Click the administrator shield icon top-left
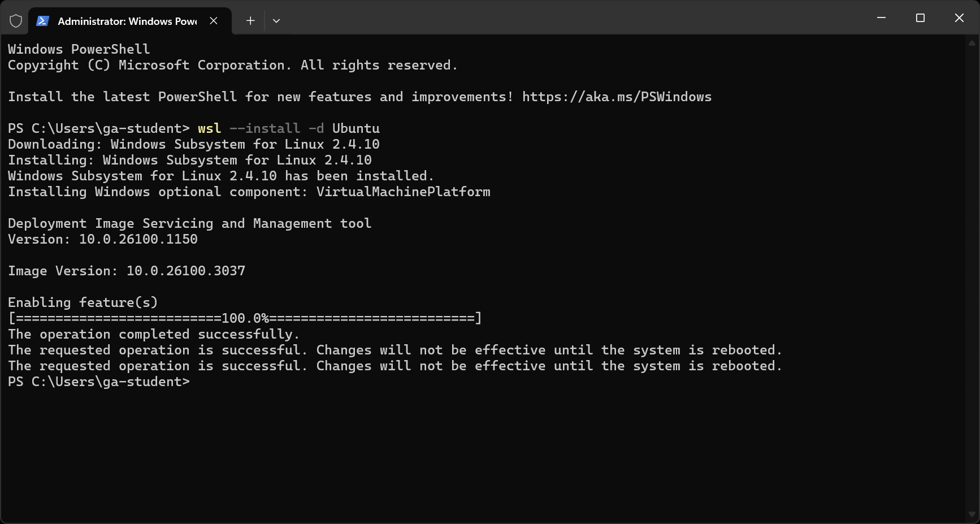This screenshot has width=980, height=524. (x=16, y=20)
